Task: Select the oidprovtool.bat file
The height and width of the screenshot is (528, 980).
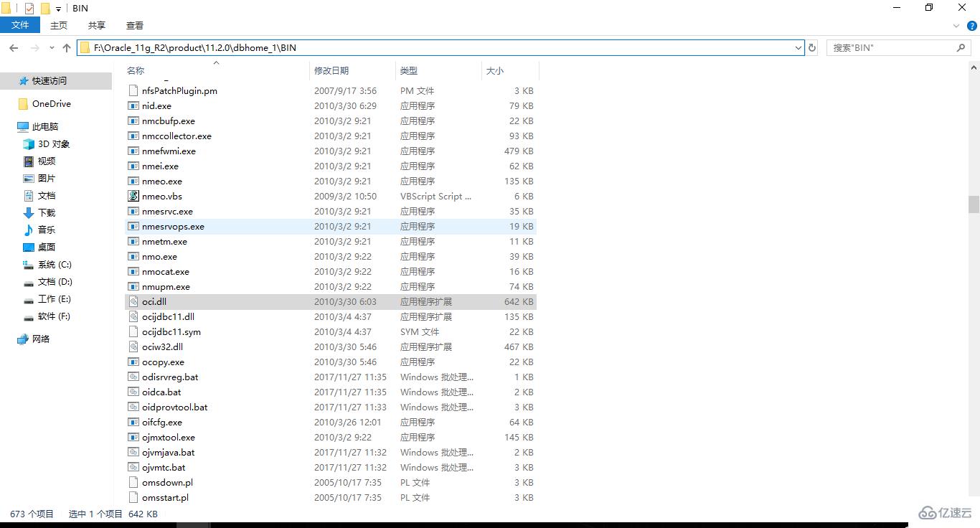Action: coord(331,407)
